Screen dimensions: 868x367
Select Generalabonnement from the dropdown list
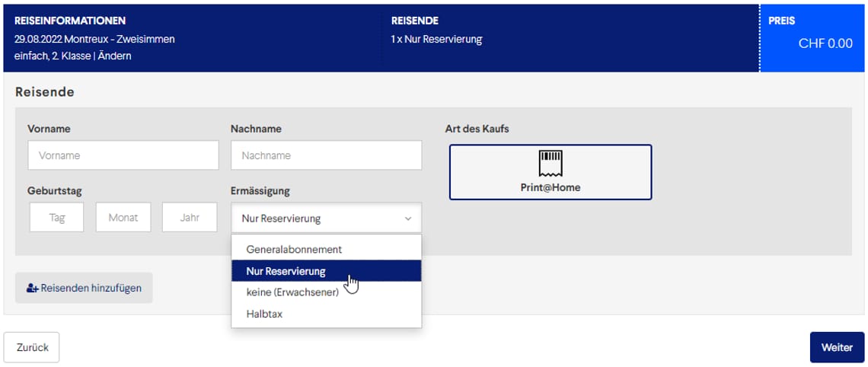tap(294, 249)
